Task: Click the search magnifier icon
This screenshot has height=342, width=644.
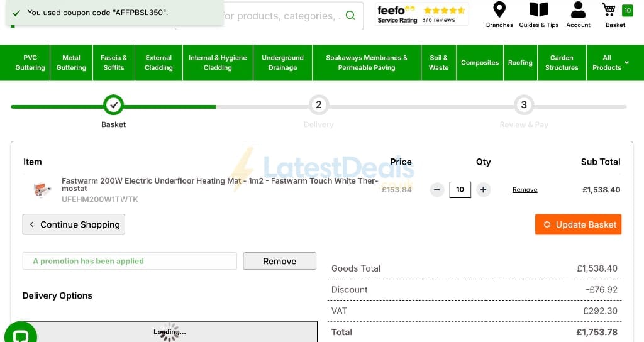Action: coord(350,16)
